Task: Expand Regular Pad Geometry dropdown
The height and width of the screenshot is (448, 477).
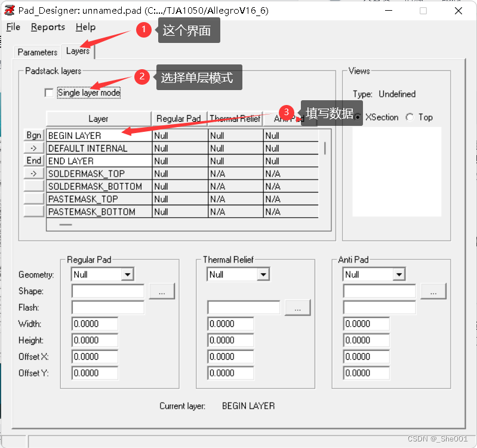Action: (x=127, y=274)
